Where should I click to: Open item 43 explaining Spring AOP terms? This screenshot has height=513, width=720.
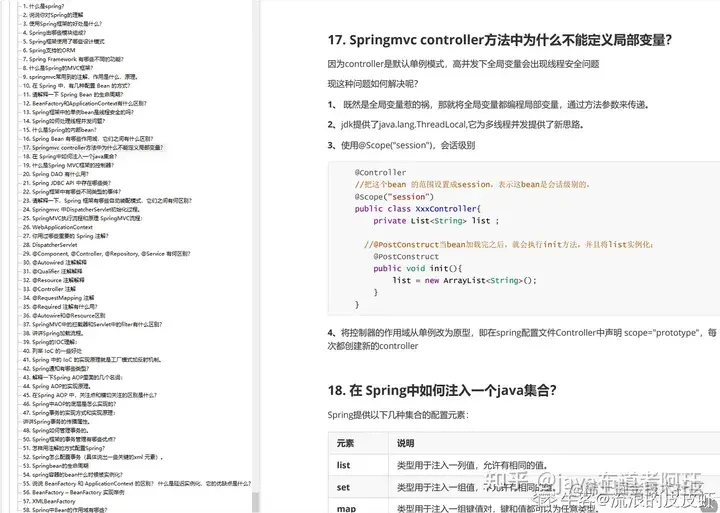pos(73,377)
